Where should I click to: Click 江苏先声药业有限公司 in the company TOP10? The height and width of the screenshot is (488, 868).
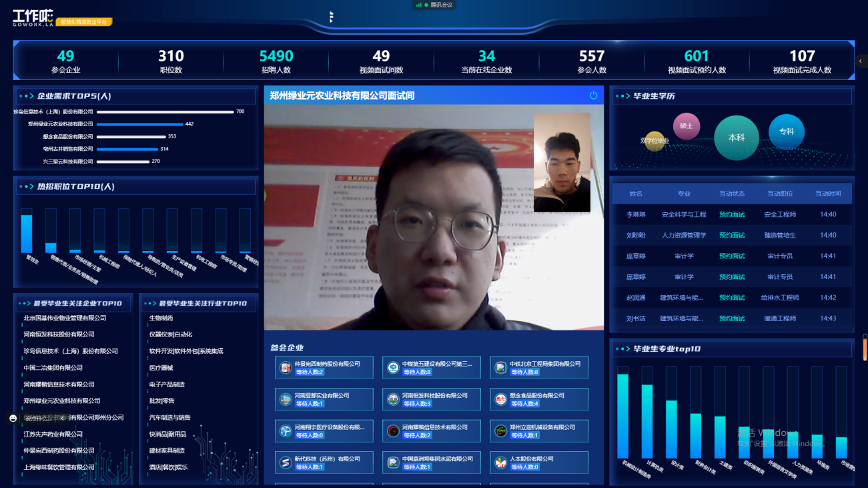(x=53, y=435)
